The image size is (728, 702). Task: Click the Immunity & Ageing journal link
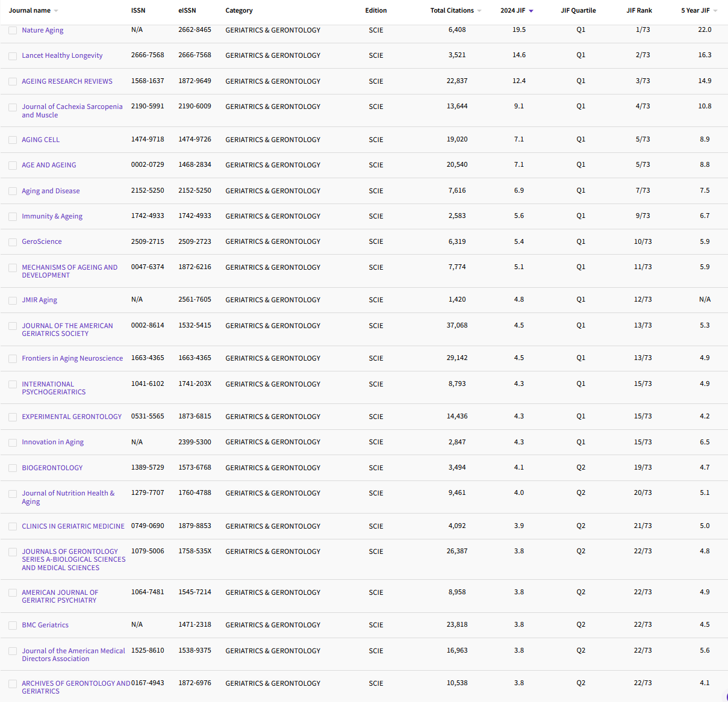point(52,216)
